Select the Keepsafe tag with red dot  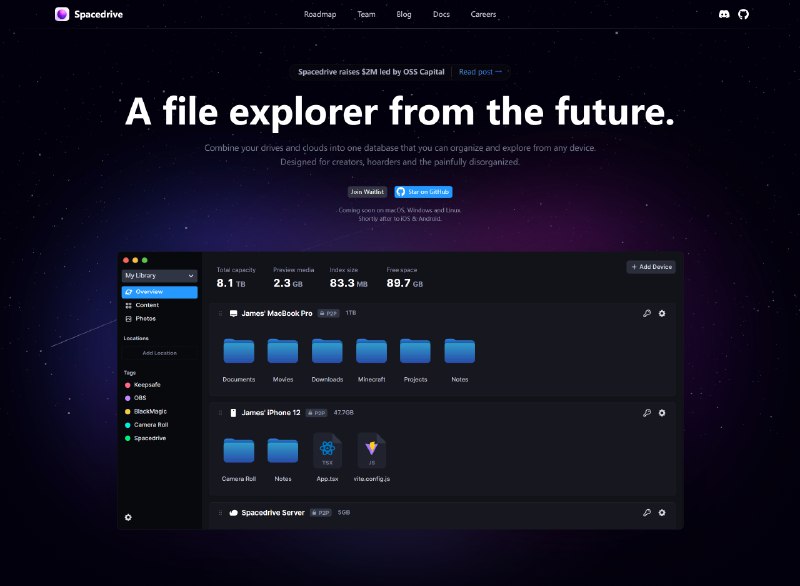tap(146, 384)
